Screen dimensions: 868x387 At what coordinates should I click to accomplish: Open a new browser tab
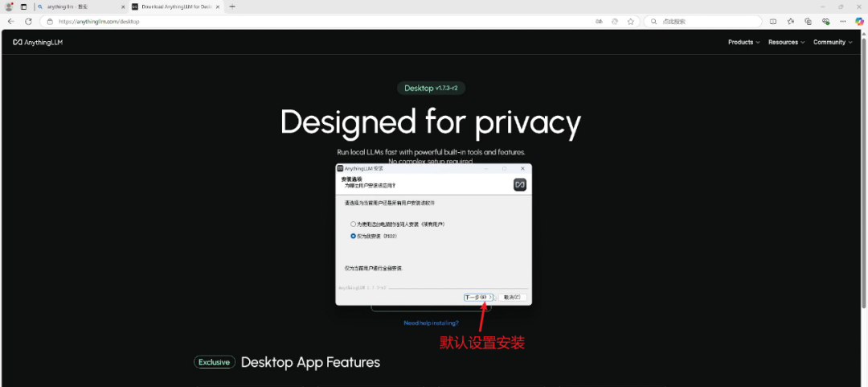click(232, 6)
